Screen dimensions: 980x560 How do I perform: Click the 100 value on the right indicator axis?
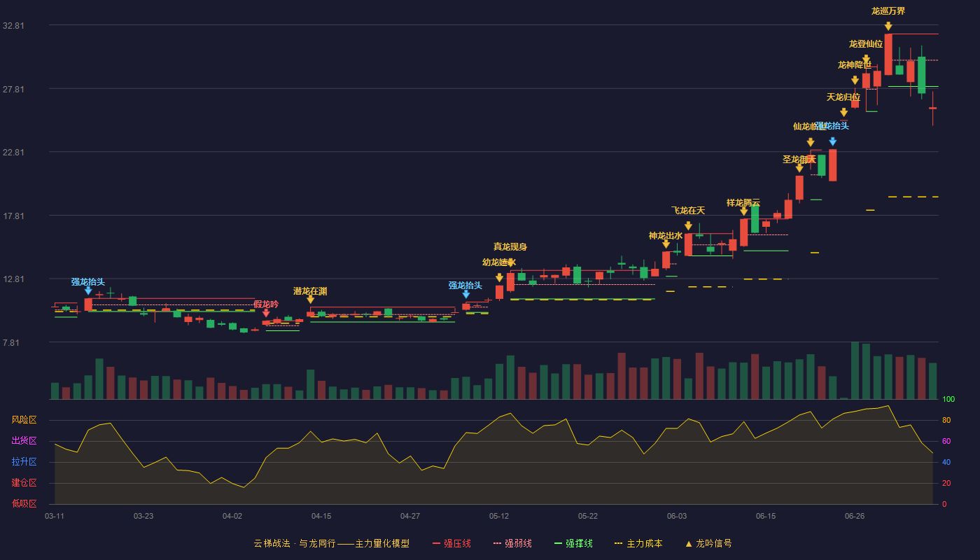pos(948,399)
